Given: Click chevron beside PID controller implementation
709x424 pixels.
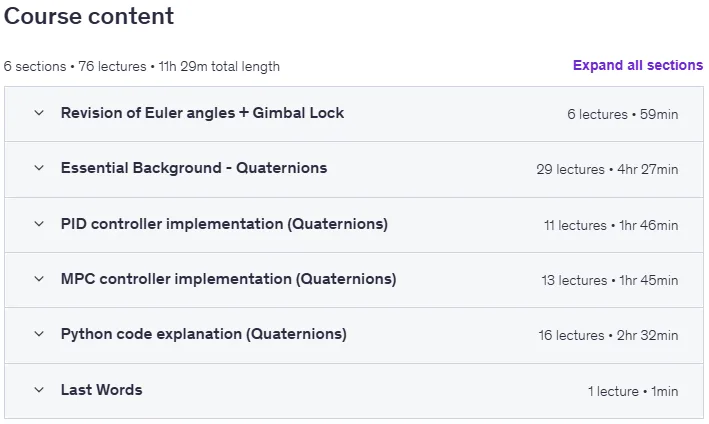Looking at the screenshot, I should click(39, 224).
